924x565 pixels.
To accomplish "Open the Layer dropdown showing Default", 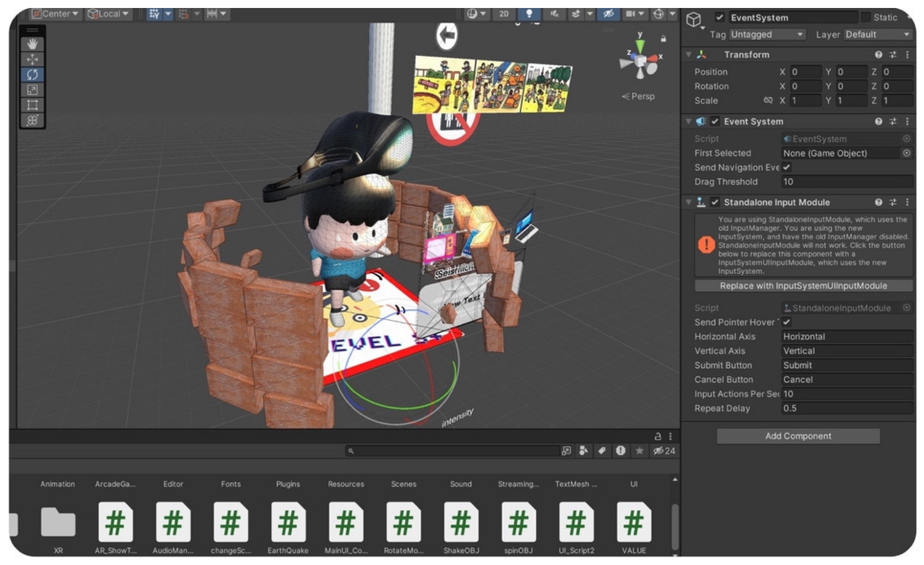I will 878,35.
